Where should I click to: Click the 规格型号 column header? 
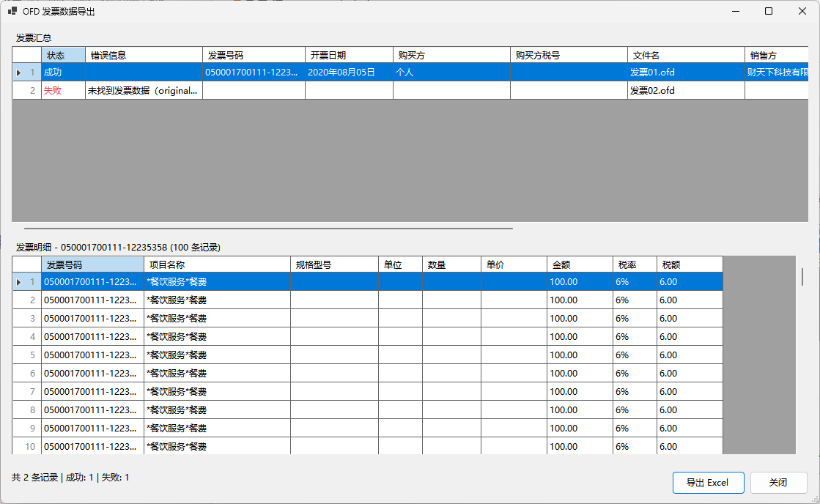(x=334, y=264)
